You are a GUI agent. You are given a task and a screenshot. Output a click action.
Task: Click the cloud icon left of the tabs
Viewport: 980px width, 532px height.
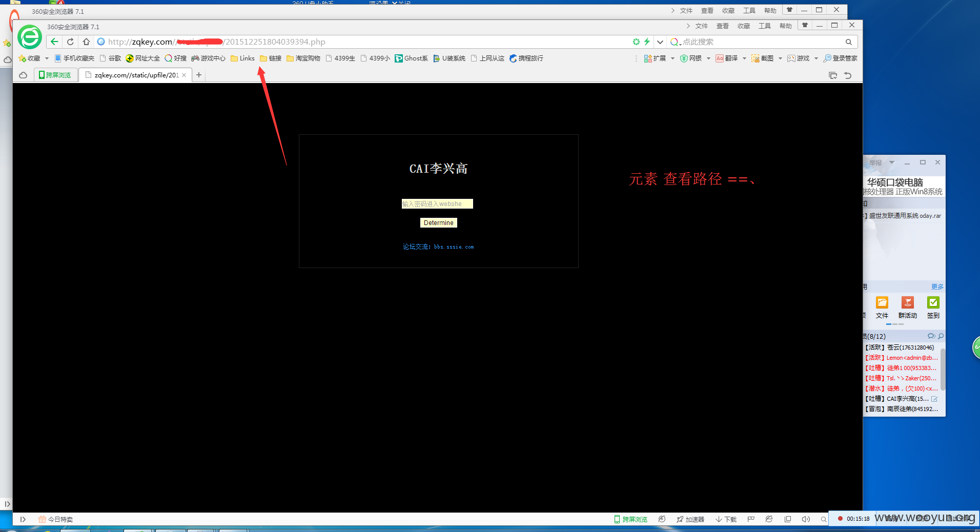coord(23,75)
